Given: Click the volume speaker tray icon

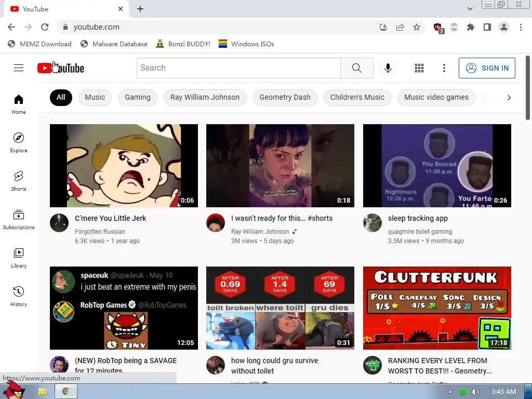Looking at the screenshot, I should click(x=475, y=392).
